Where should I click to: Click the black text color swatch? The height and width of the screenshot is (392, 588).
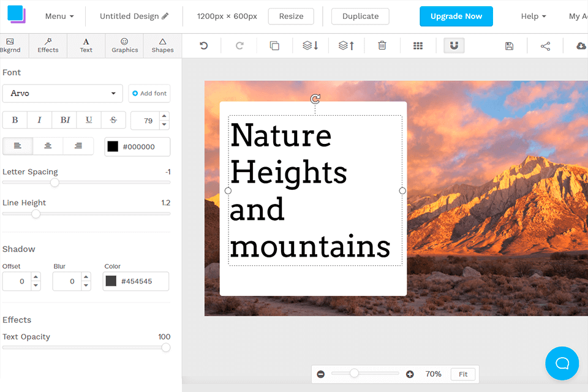[113, 146]
